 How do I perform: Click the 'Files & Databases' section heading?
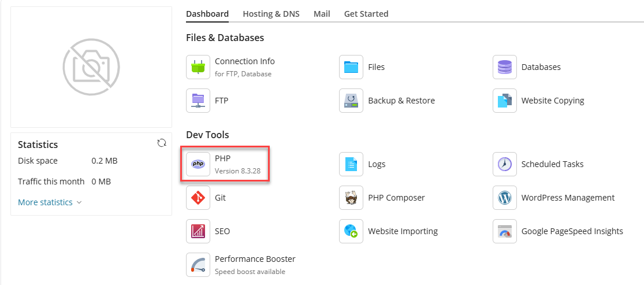pyautogui.click(x=225, y=38)
